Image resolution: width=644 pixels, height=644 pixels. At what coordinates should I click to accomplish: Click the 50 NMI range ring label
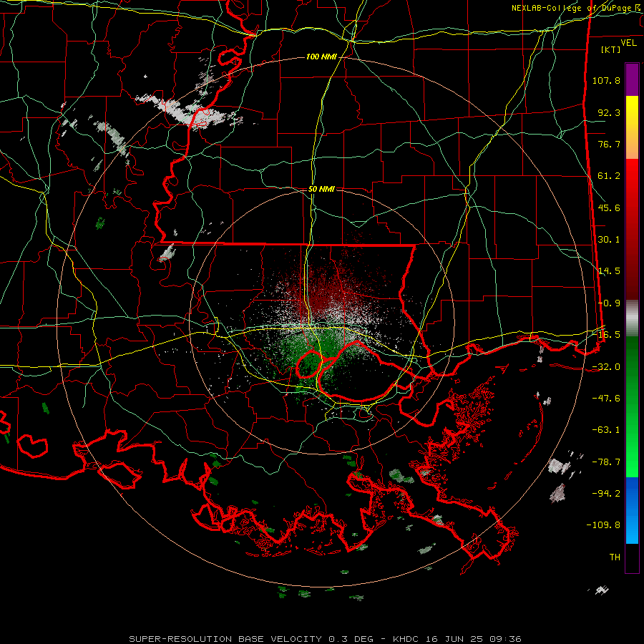tap(321, 189)
